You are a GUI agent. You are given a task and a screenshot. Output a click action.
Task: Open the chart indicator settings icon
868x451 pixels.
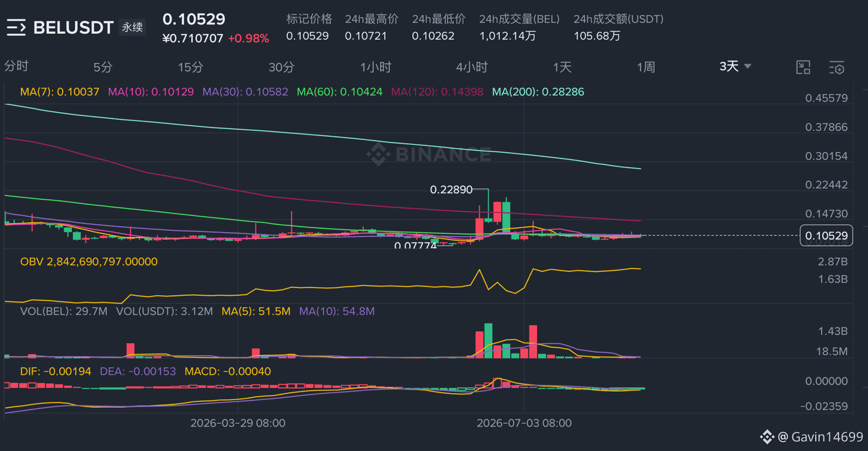(x=836, y=67)
